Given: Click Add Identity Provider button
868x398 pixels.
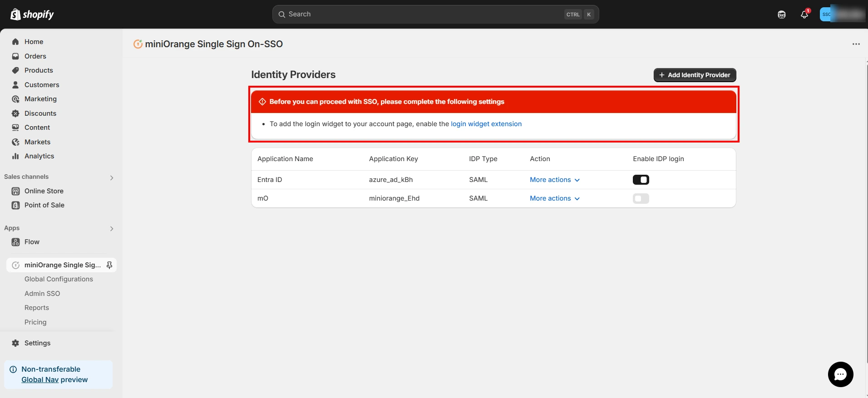Looking at the screenshot, I should tap(695, 75).
